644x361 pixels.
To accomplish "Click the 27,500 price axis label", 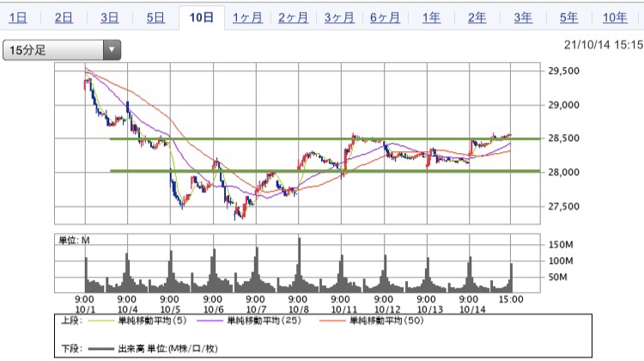I will (x=563, y=206).
